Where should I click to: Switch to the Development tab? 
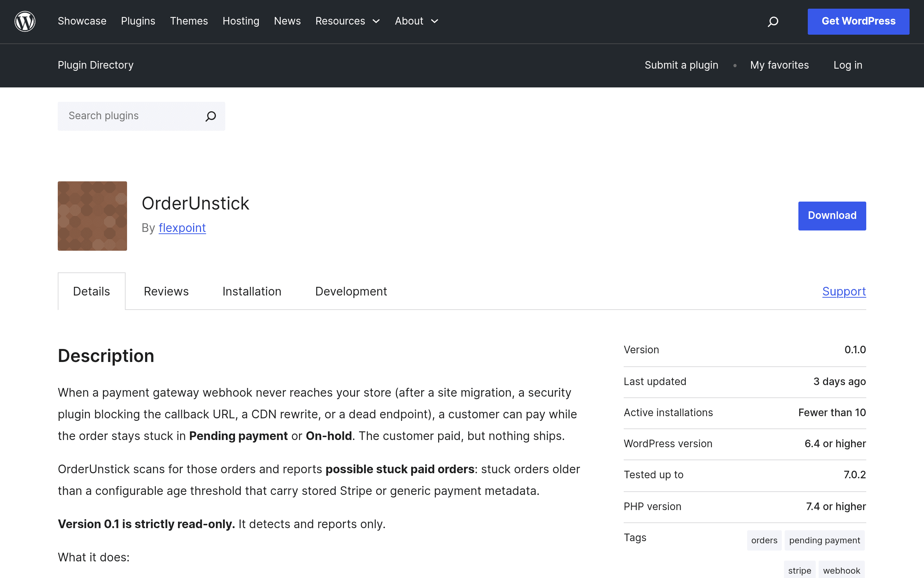(351, 291)
